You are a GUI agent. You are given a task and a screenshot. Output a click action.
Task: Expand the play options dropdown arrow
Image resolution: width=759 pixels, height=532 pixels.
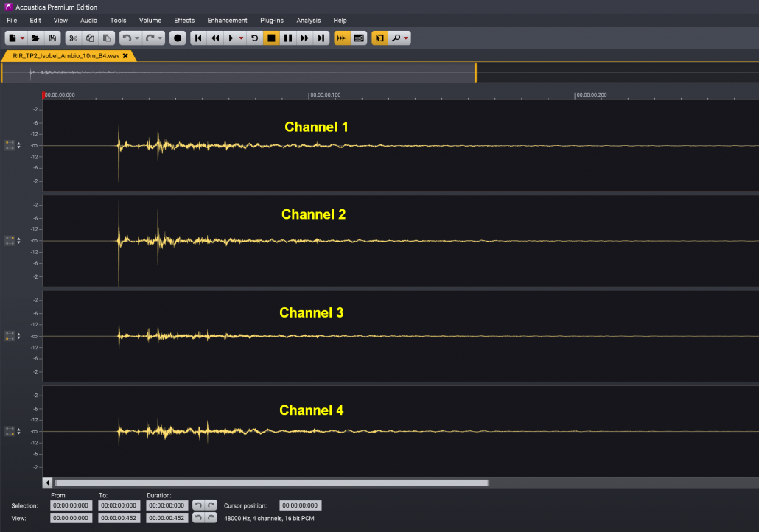[x=241, y=38]
